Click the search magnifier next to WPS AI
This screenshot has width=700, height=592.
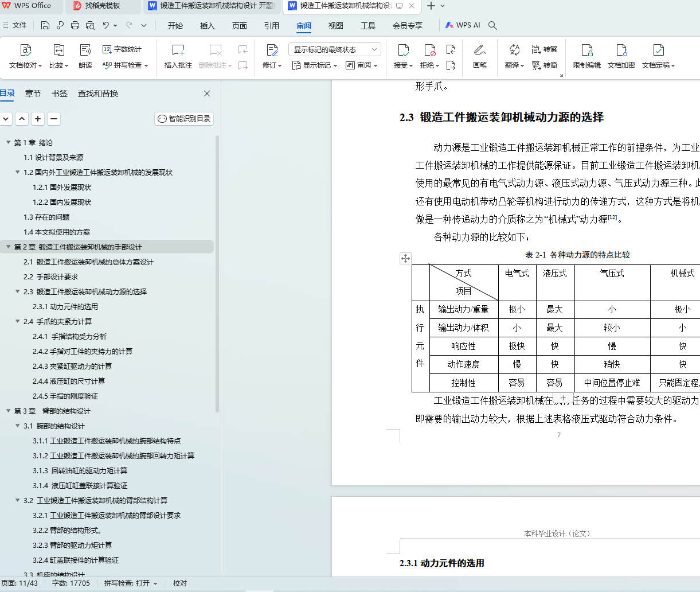(492, 25)
